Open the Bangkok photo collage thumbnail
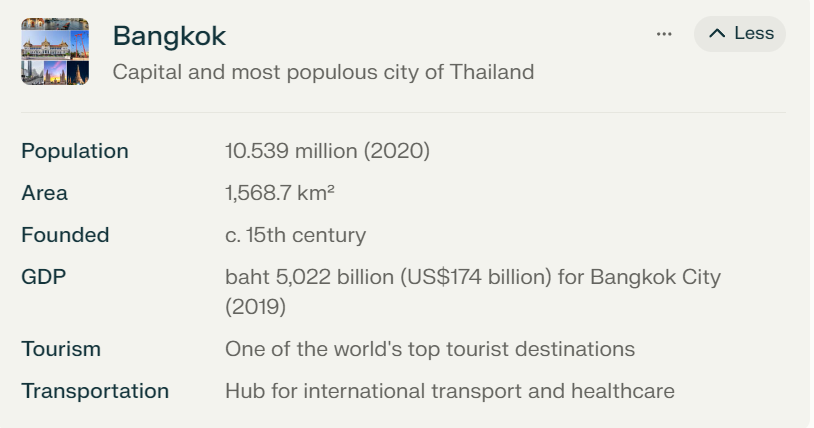Screen dimensions: 814x428 (55, 51)
